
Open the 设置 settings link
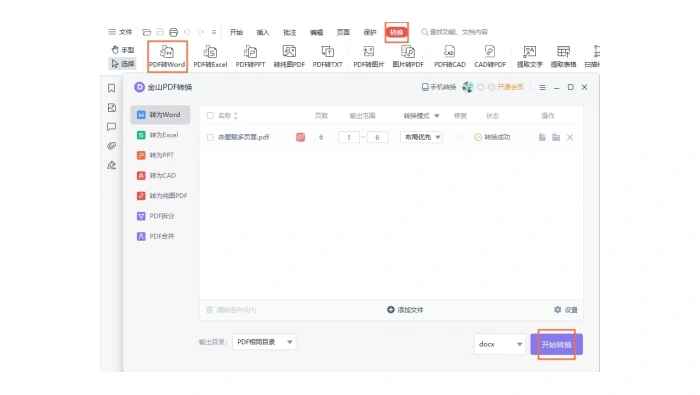coord(566,310)
